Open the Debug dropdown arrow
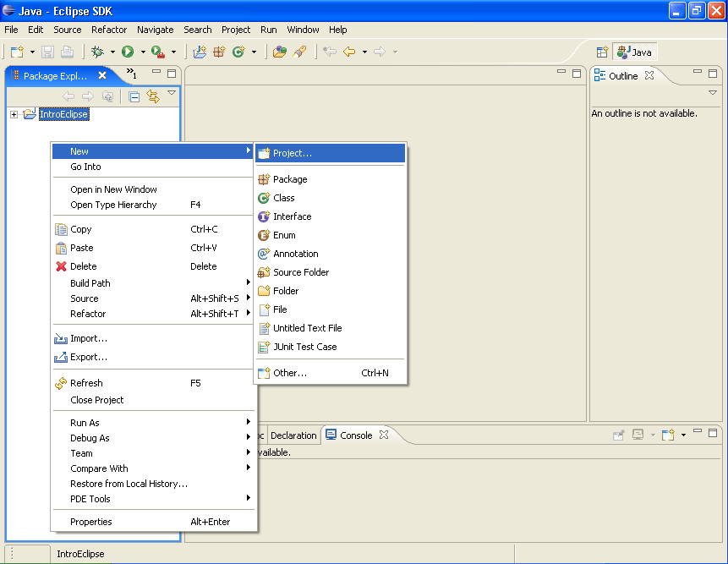This screenshot has width=728, height=564. tap(112, 52)
